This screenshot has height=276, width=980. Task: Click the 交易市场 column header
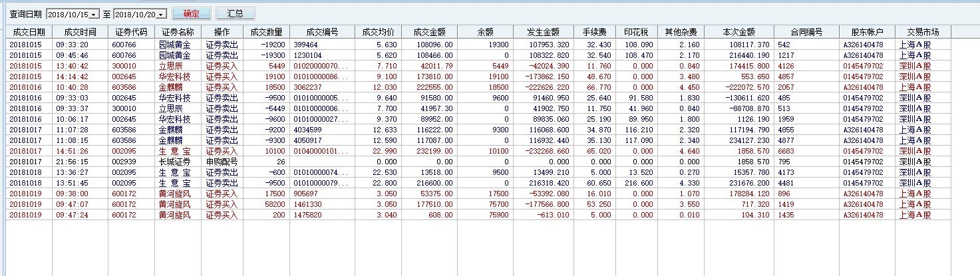[x=923, y=31]
